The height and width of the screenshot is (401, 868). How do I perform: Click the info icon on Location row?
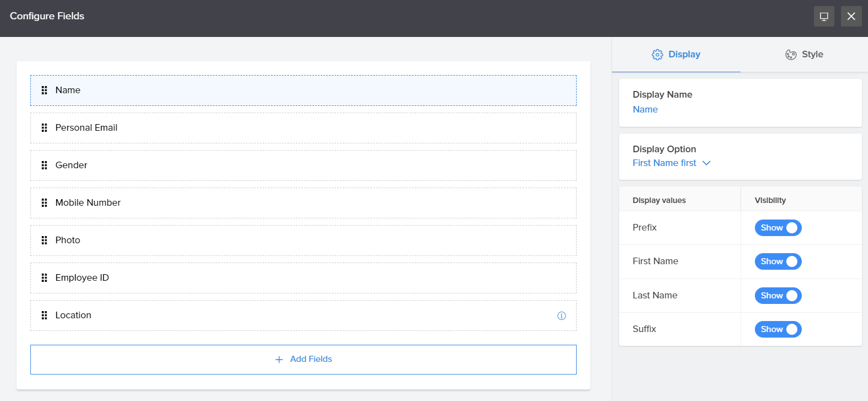click(x=561, y=316)
